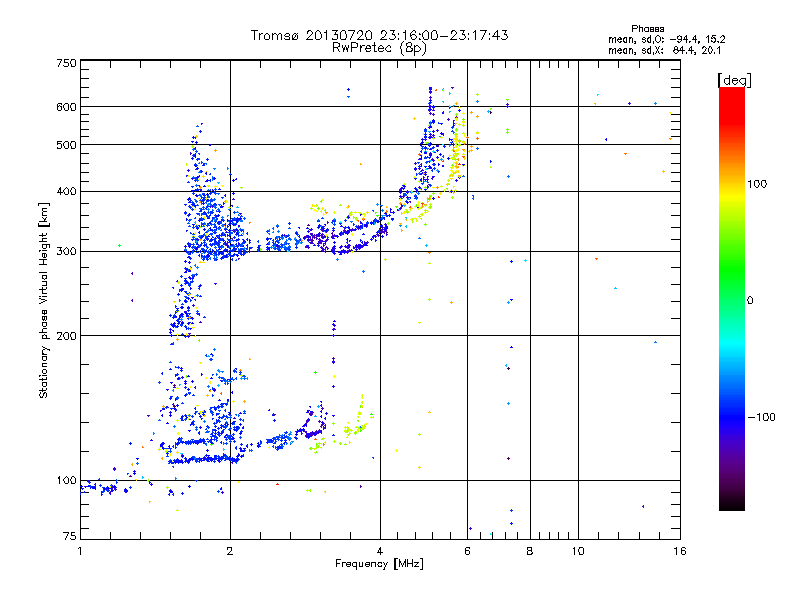
Task: Click the x-axis tick label '4'
Action: (380, 551)
